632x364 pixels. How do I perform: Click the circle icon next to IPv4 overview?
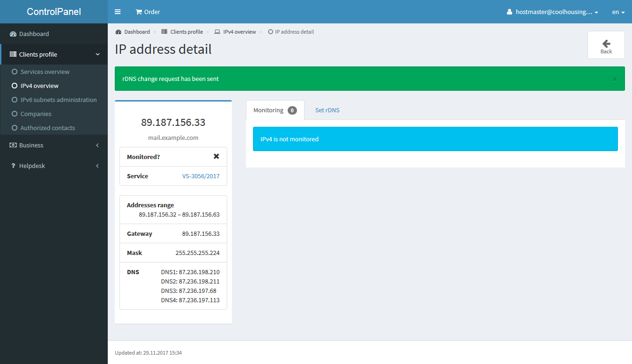[15, 86]
